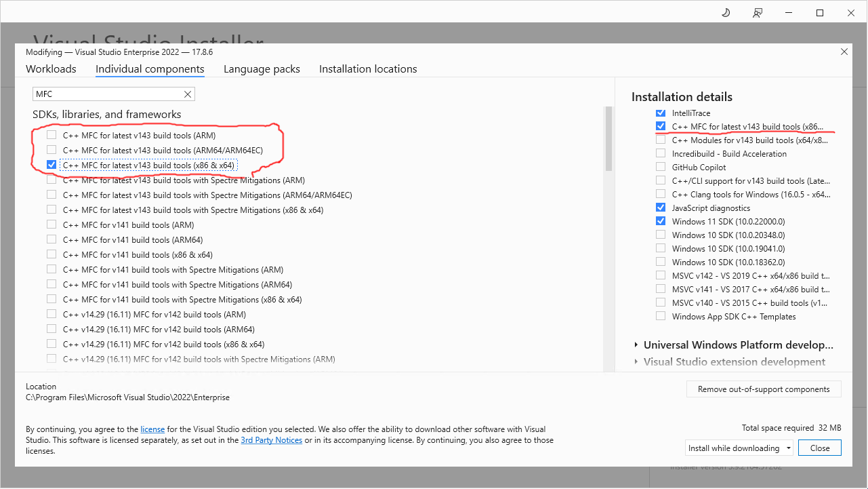Check C++ Clang tools for Windows
This screenshot has height=489, width=868.
coord(661,194)
